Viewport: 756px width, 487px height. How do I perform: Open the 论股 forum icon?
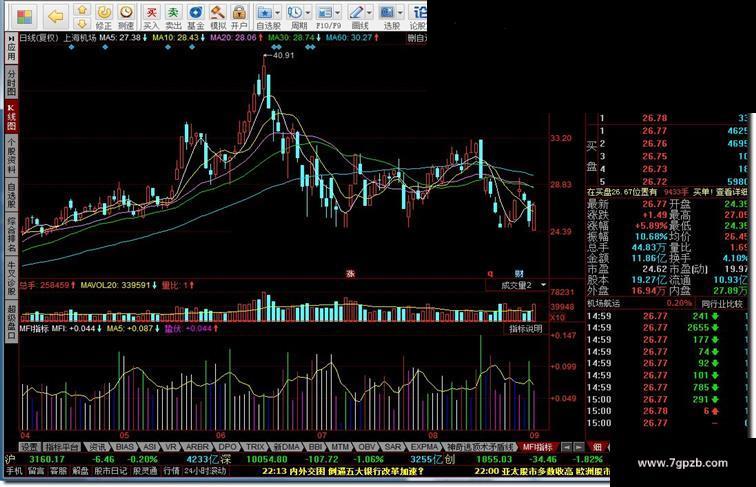(x=418, y=13)
